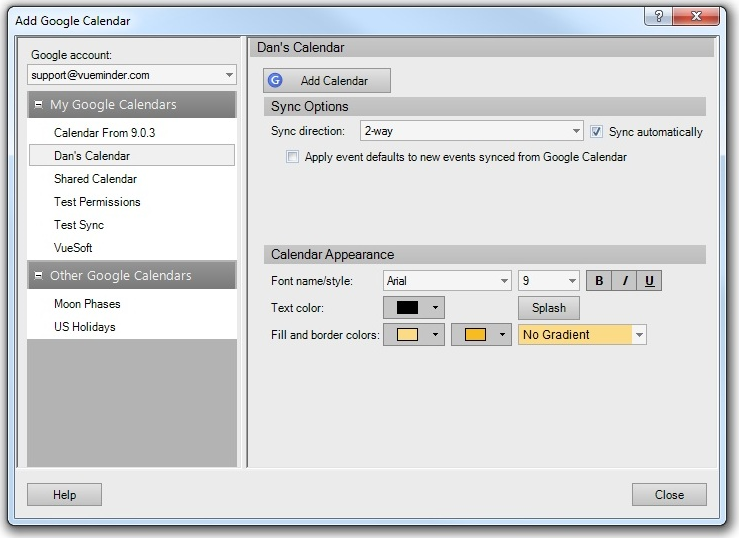Toggle Underline font style button
Screen dimensions: 739x538
[649, 281]
